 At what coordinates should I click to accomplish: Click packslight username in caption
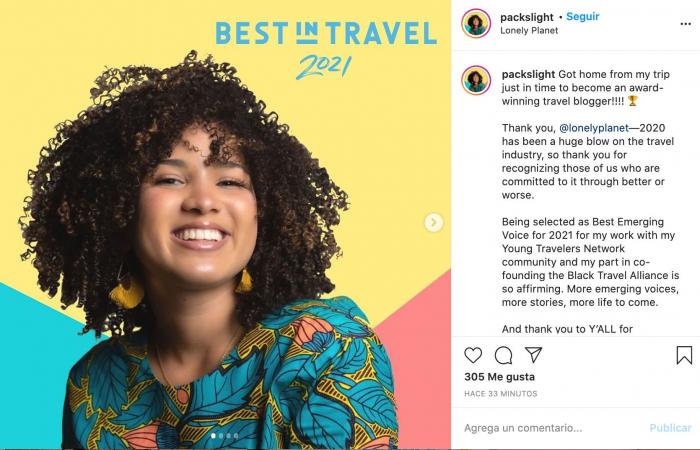[528, 75]
